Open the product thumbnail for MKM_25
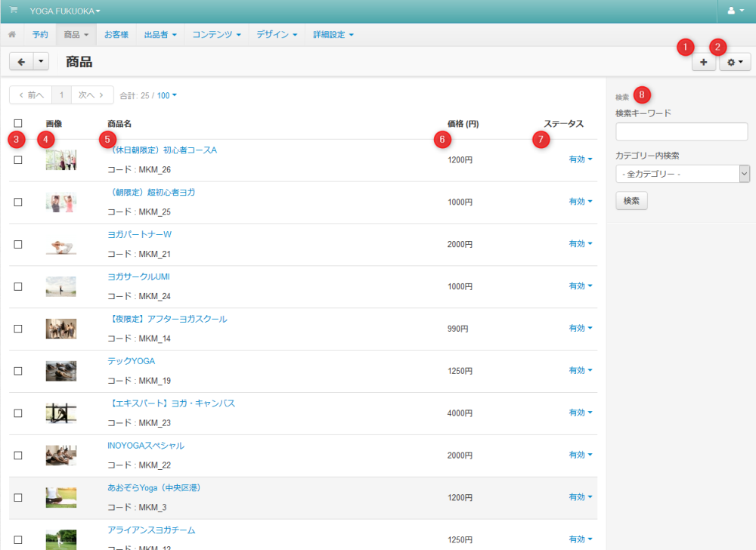Image resolution: width=756 pixels, height=550 pixels. point(60,202)
